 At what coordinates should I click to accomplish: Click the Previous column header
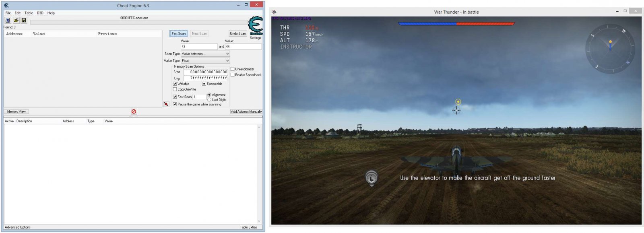129,34
